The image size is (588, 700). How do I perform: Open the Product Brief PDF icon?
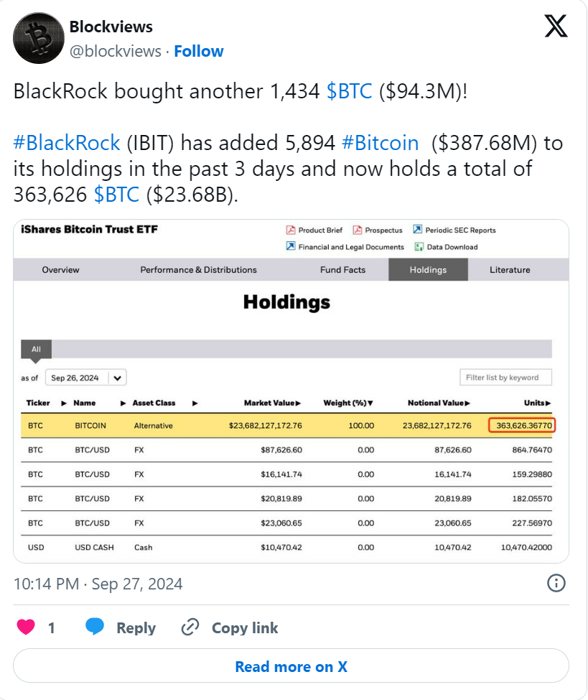pyautogui.click(x=291, y=230)
